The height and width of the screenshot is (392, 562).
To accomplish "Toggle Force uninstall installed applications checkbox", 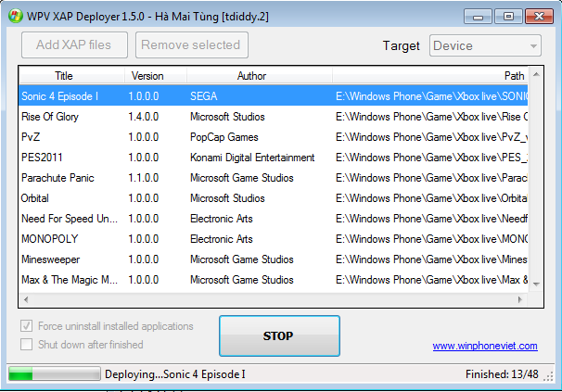I will pos(27,326).
